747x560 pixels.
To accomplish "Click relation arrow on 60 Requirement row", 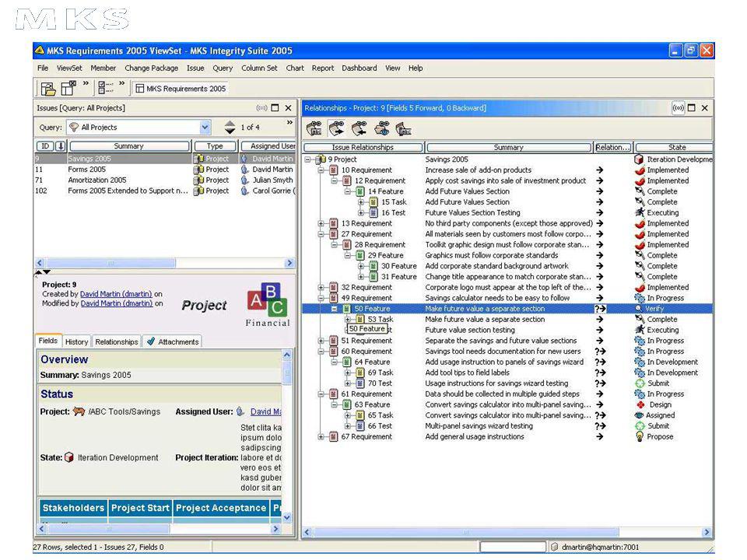I will click(600, 352).
